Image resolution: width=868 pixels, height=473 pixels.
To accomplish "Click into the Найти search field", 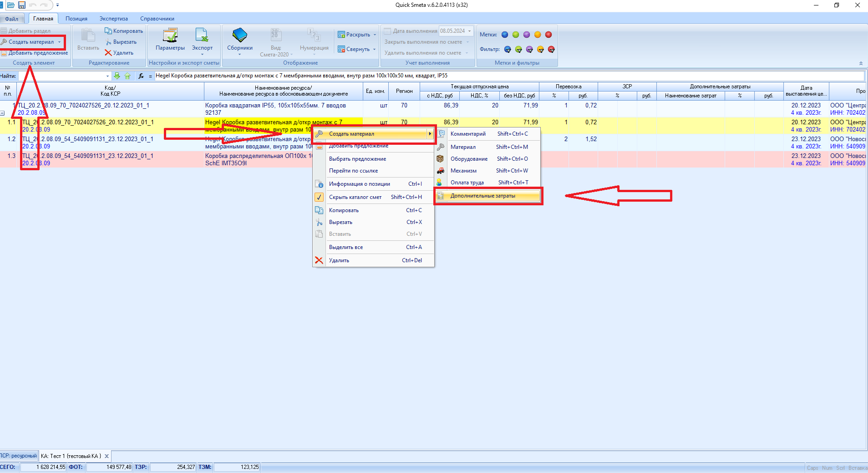I will [x=61, y=76].
